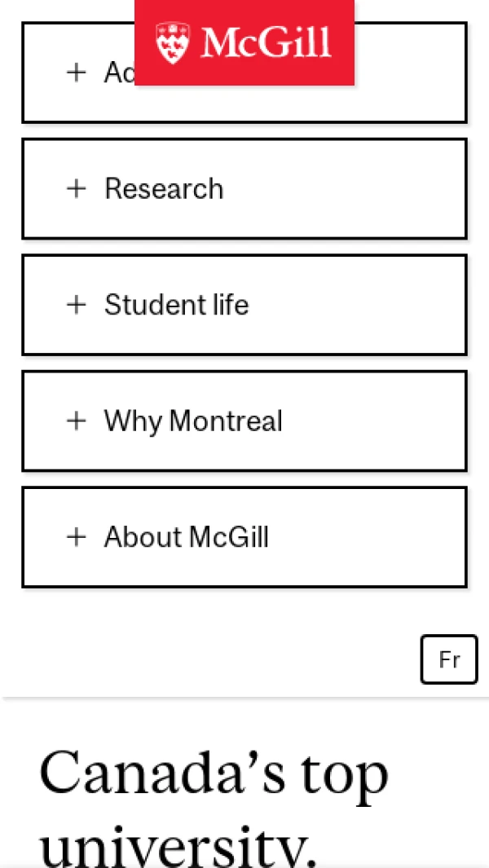This screenshot has width=489, height=868.
Task: Open the Student life menu label
Action: tap(177, 305)
